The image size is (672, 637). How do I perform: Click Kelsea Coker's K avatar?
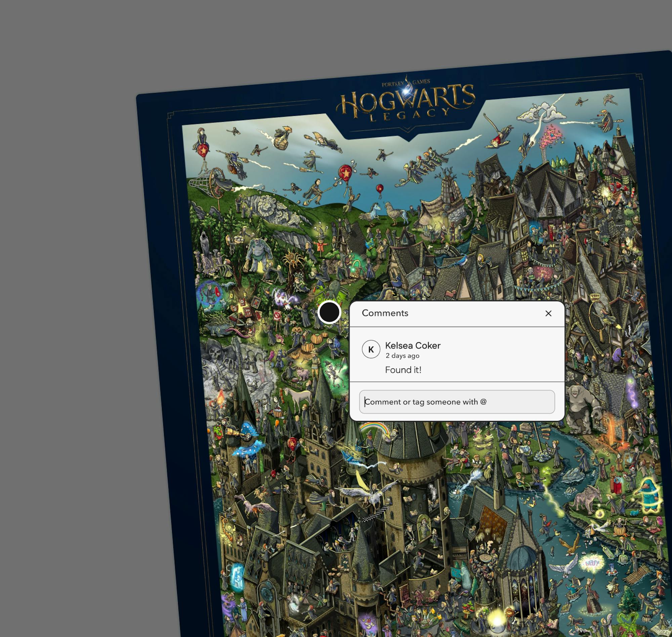click(371, 350)
